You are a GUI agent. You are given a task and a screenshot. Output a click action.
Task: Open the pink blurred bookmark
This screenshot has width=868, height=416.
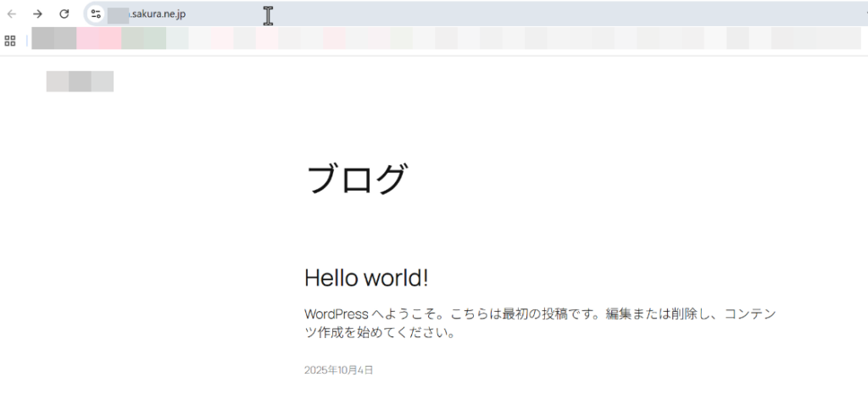[x=98, y=39]
